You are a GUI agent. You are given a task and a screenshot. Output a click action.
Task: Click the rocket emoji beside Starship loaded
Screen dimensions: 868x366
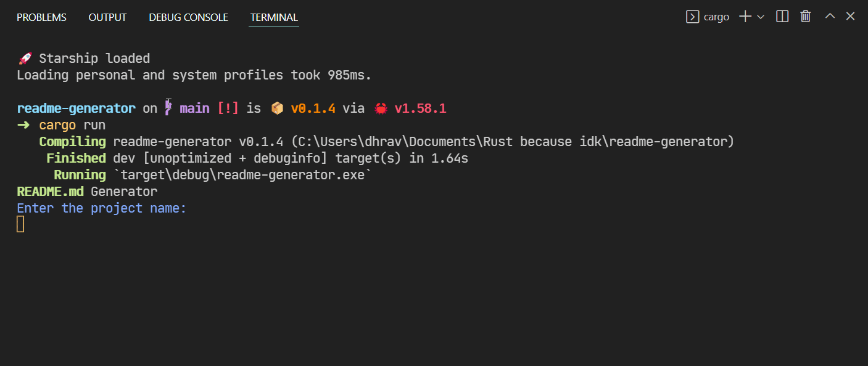25,59
